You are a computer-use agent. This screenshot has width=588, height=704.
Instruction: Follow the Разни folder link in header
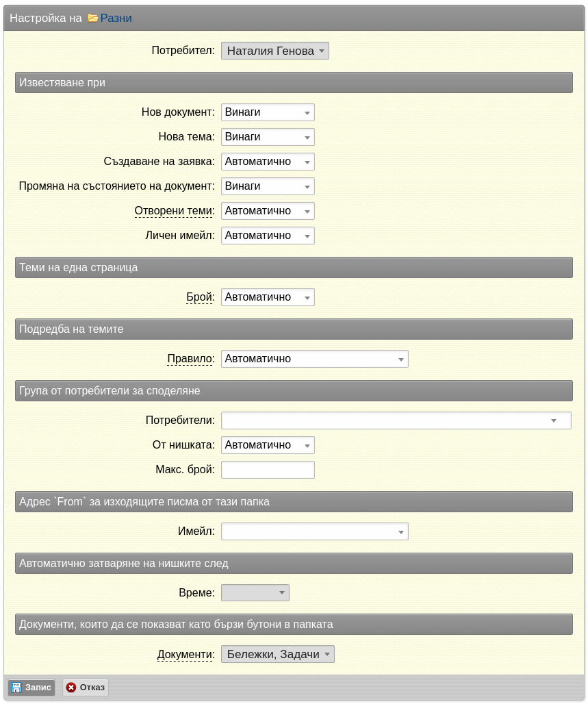[x=116, y=18]
